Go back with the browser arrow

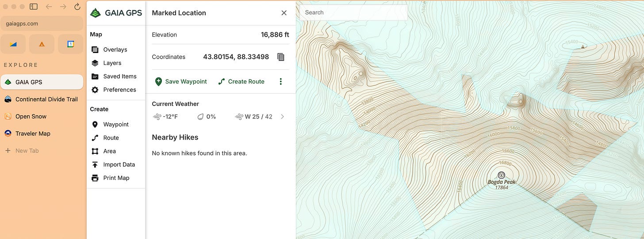[49, 7]
